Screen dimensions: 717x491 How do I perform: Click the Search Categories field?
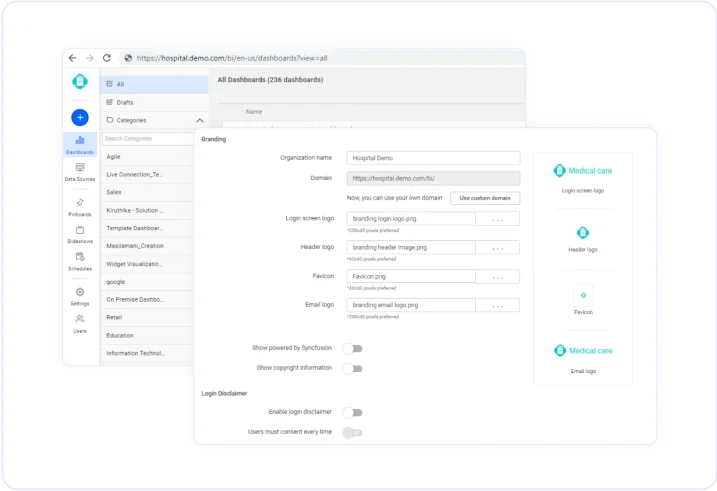(x=148, y=139)
